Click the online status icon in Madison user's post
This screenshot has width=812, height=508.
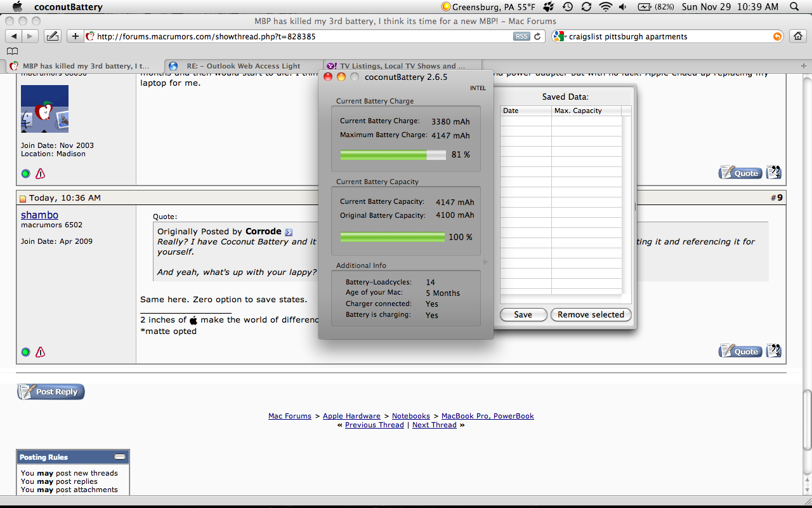(26, 173)
